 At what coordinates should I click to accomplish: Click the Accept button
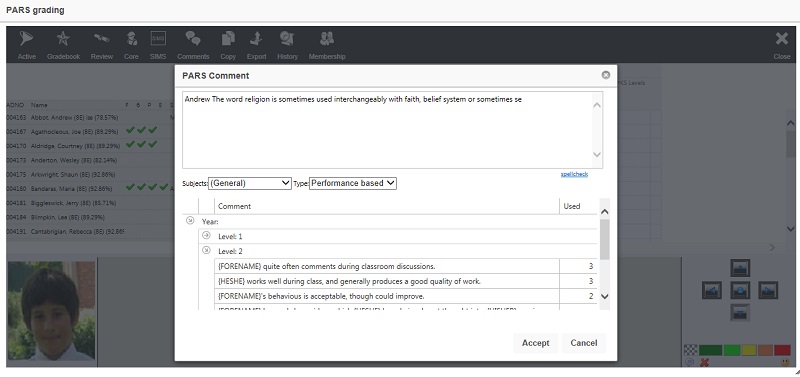535,343
